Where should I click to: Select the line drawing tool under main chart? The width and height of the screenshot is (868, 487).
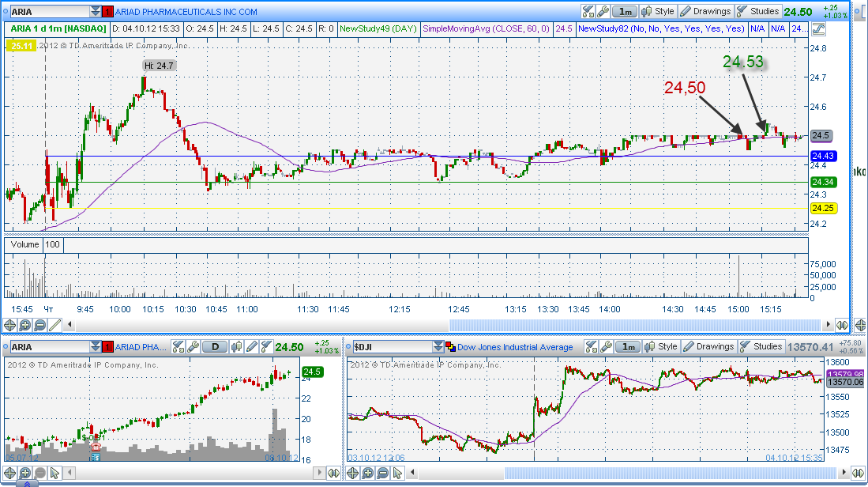click(54, 325)
